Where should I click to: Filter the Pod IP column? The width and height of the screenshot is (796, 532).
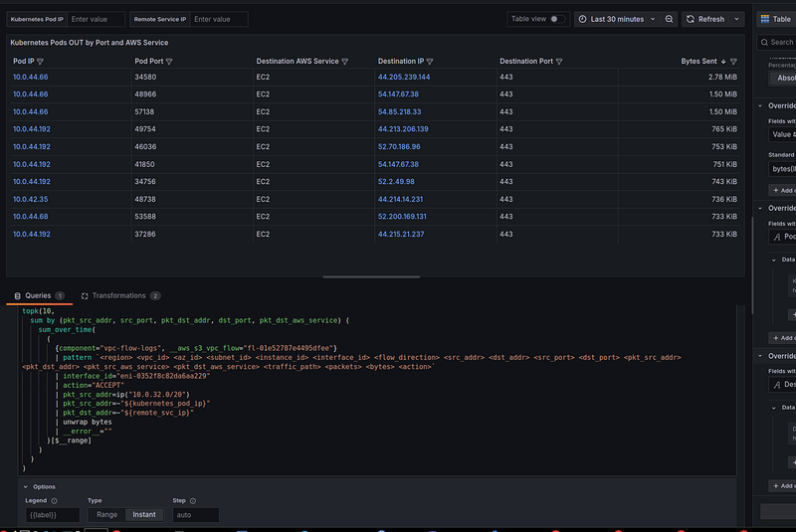(40, 62)
